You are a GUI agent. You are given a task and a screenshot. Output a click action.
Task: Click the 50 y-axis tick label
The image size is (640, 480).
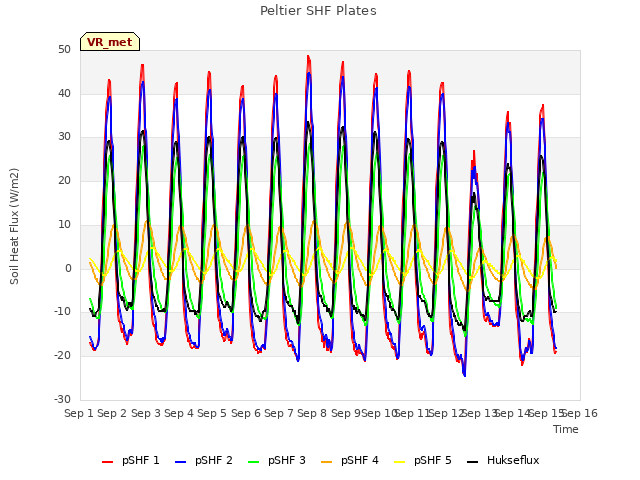[64, 50]
